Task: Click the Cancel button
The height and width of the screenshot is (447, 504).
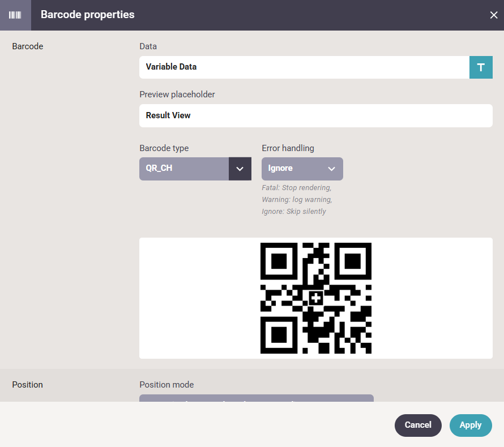Action: (418, 425)
